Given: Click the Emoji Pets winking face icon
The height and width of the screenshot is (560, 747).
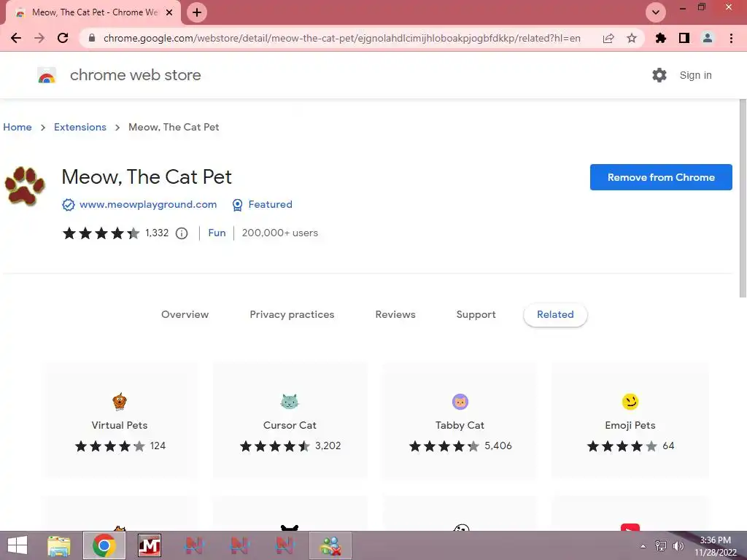Looking at the screenshot, I should (630, 402).
